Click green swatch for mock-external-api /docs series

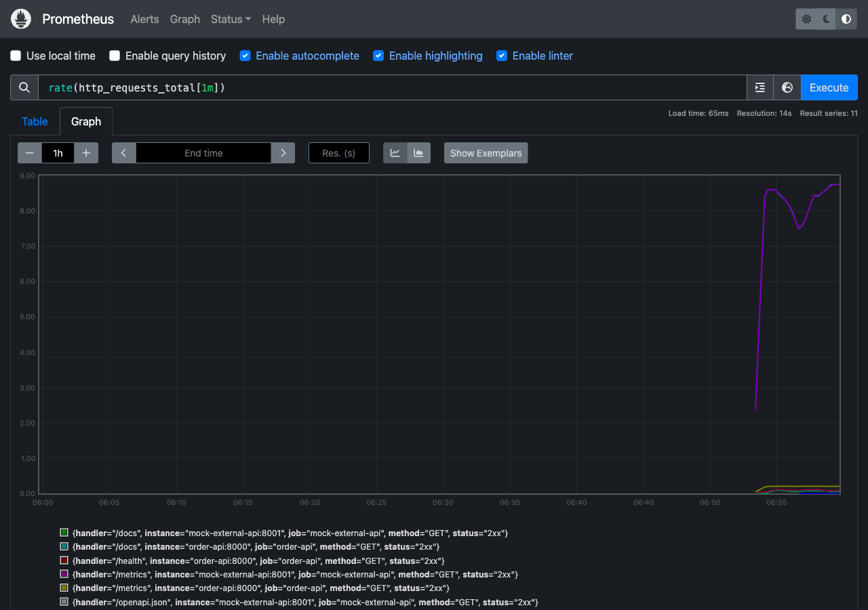[x=64, y=533]
